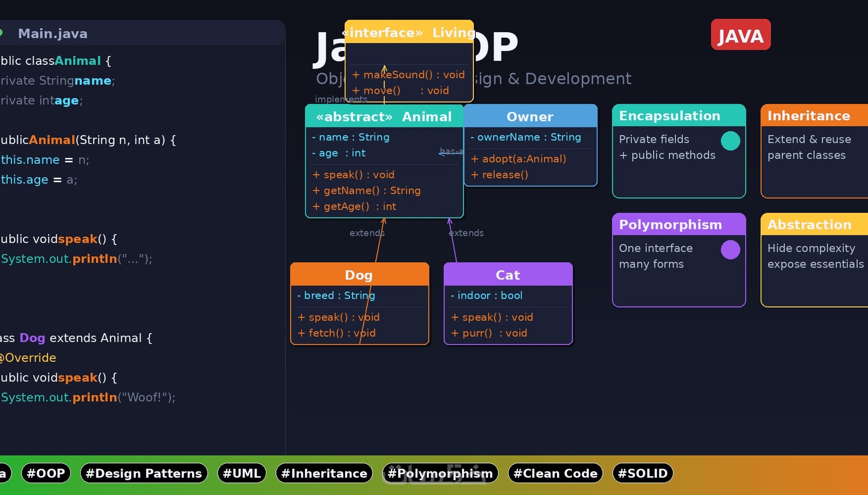Click "+ speak() : void" in Dog class
This screenshot has height=495, width=868.
pos(339,317)
